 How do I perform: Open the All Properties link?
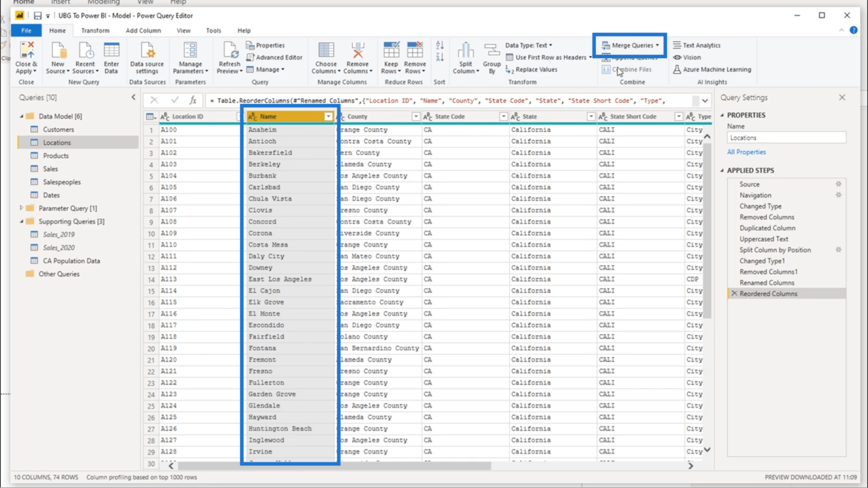pos(746,152)
